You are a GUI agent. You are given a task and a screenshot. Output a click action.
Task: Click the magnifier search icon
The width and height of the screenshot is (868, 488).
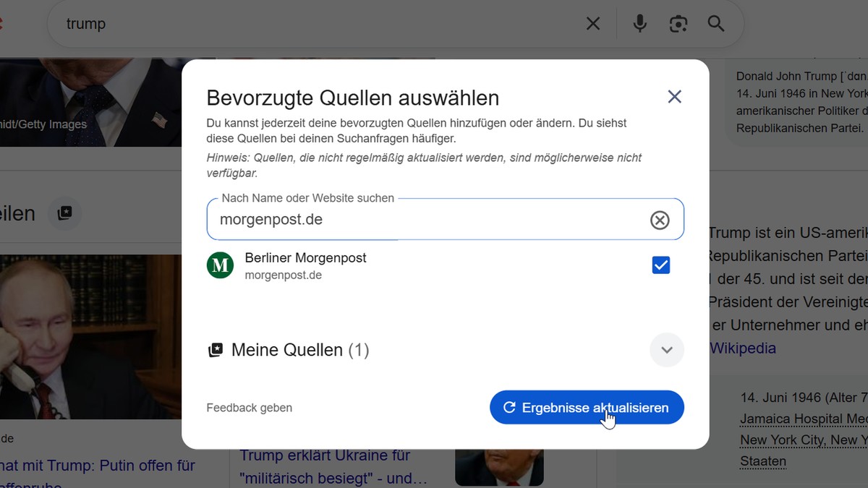click(716, 24)
